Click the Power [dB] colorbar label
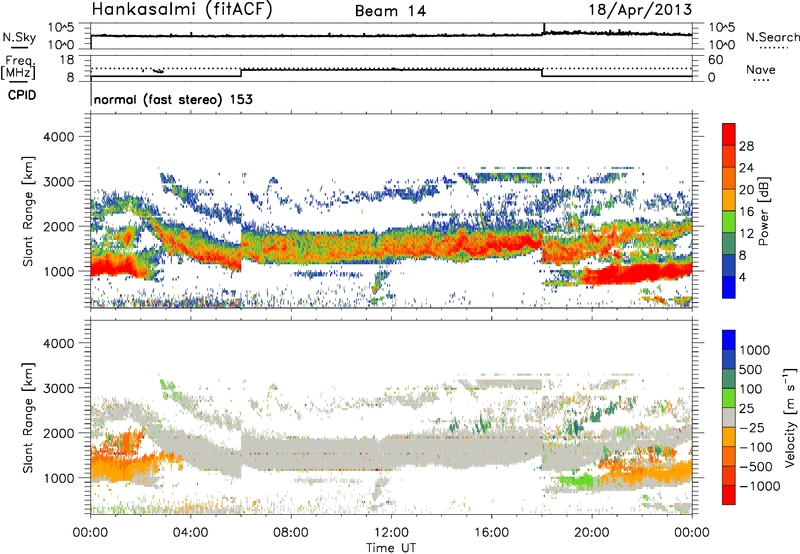Image resolution: width=800 pixels, height=554 pixels. pos(763,211)
